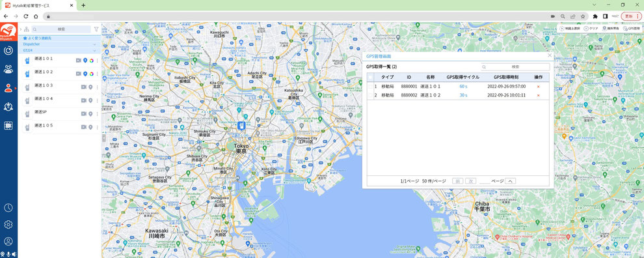The height and width of the screenshot is (258, 644).
Task: Open the filter funnel icon in contacts panel
Action: coord(96,29)
